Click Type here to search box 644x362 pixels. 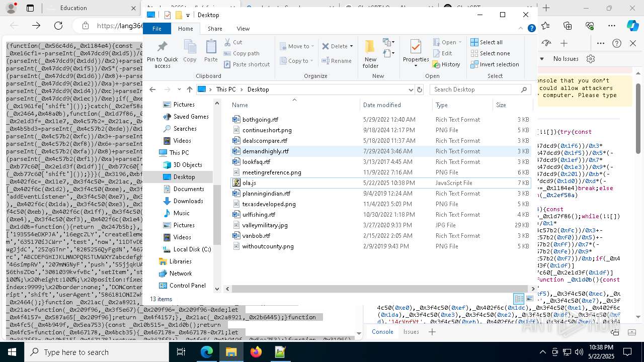[97, 352]
